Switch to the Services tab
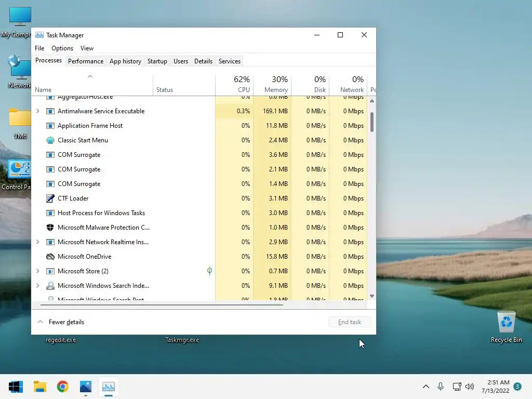The image size is (532, 399). 229,61
